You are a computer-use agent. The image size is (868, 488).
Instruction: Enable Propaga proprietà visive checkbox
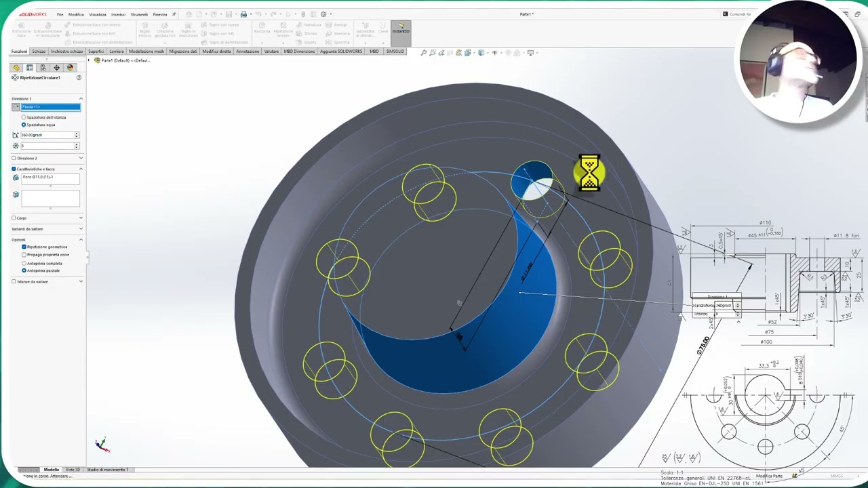[24, 255]
